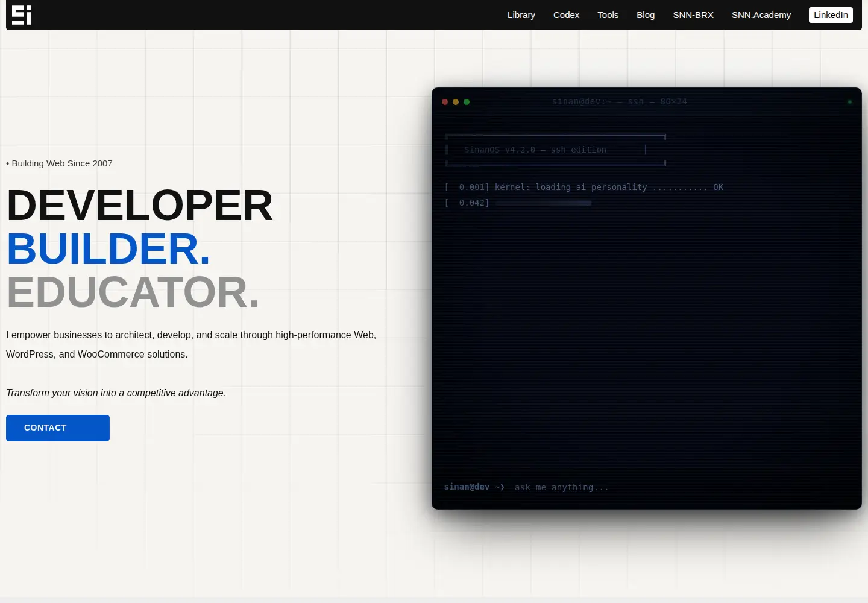Go to the Codex page
The width and height of the screenshot is (868, 603).
tap(567, 15)
